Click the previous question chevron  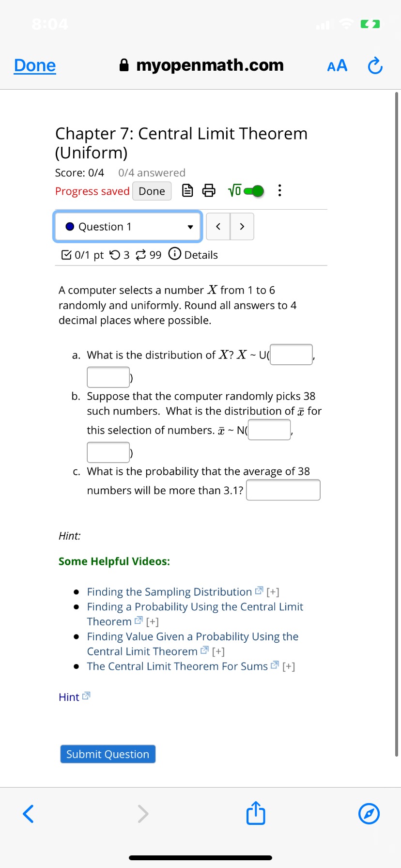pyautogui.click(x=218, y=226)
